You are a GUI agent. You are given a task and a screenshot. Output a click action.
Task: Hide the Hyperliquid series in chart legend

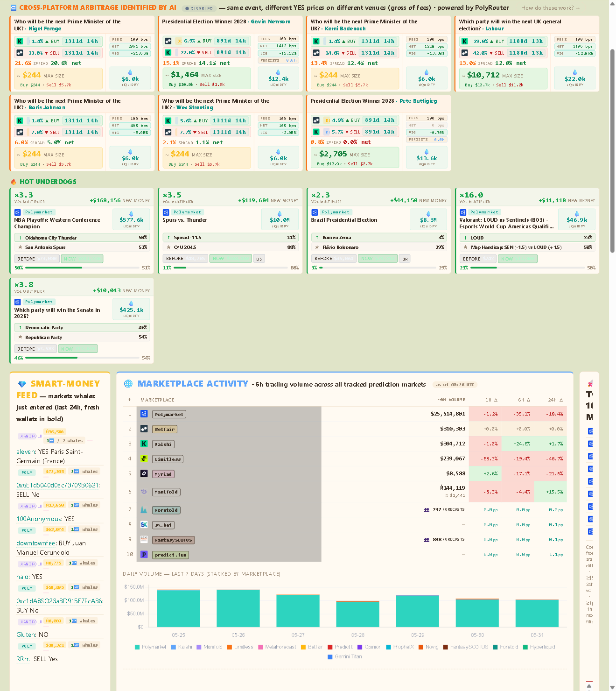[x=539, y=647]
